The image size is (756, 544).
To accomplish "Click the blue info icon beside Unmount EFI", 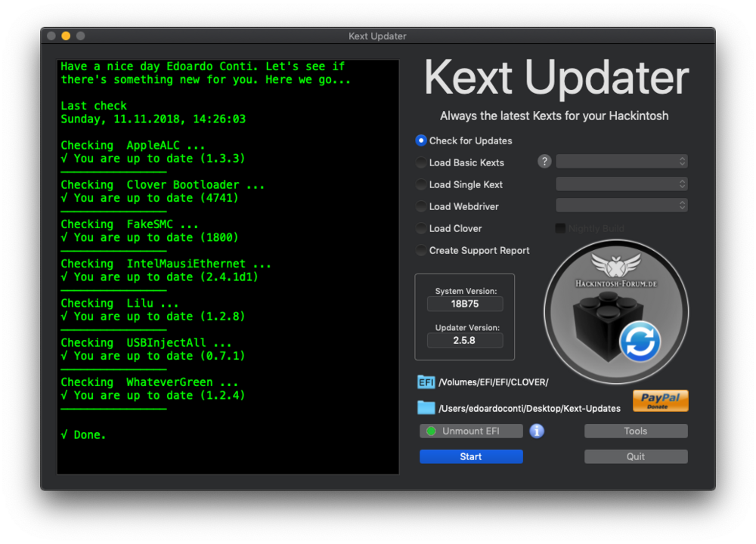I will pyautogui.click(x=537, y=431).
